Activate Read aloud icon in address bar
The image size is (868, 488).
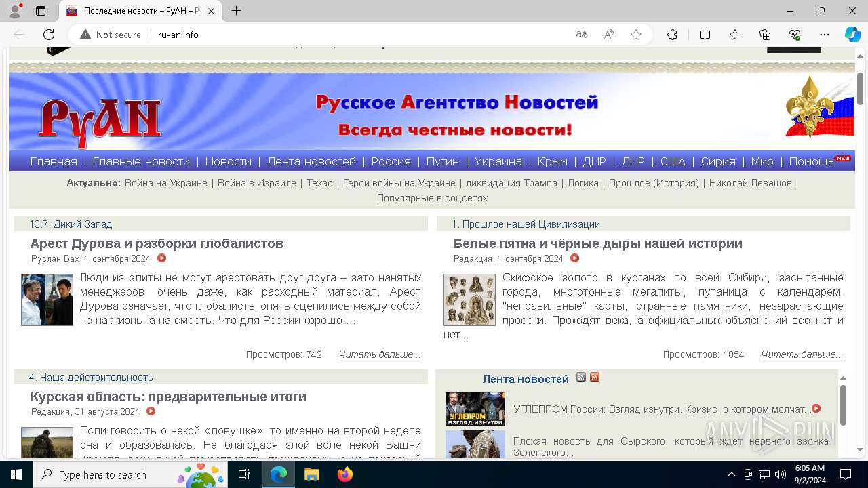[x=609, y=35]
